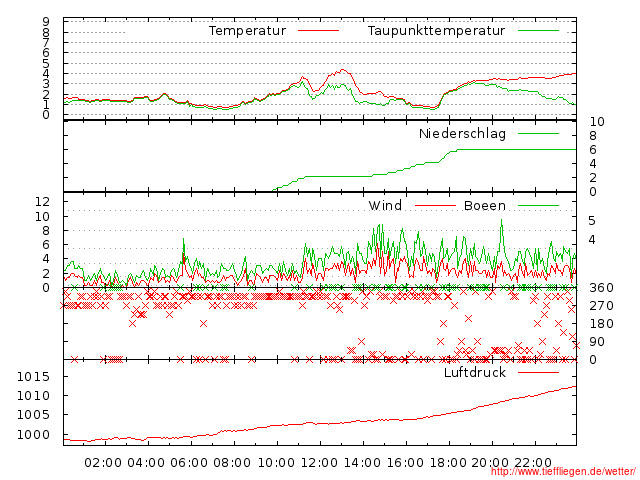Click the Taupunkttemperatur legend label
This screenshot has height=480, width=640.
(436, 31)
